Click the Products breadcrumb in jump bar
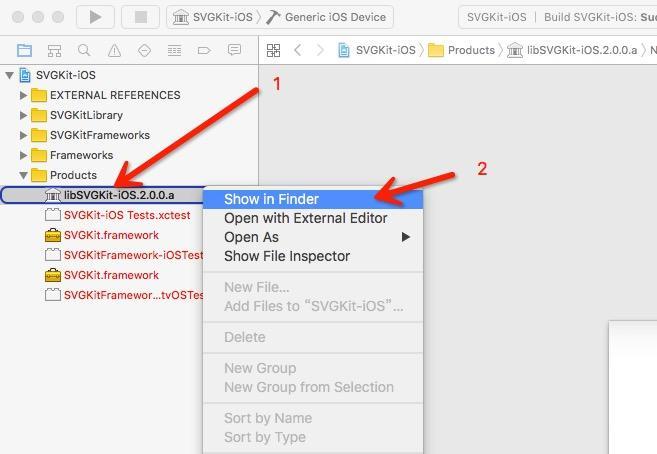 point(470,50)
